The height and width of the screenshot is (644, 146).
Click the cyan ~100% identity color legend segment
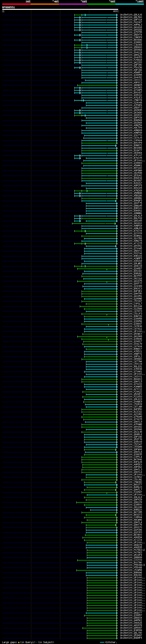(130, 4)
